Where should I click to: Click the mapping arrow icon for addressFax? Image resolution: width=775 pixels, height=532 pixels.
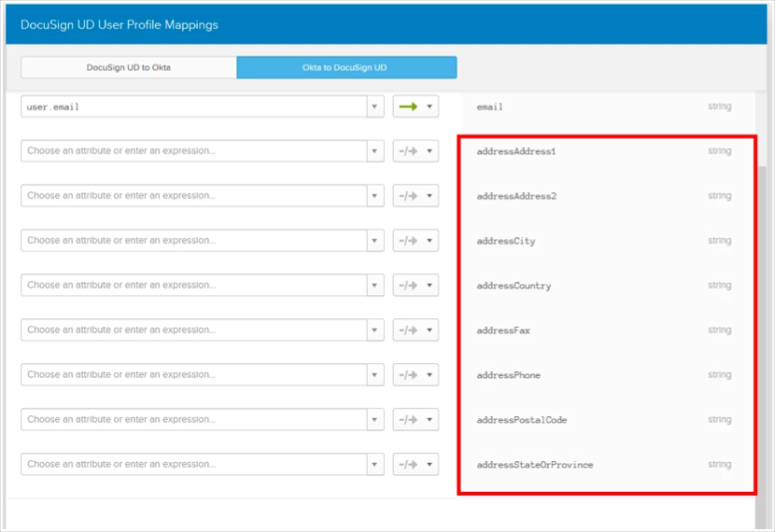tap(408, 330)
